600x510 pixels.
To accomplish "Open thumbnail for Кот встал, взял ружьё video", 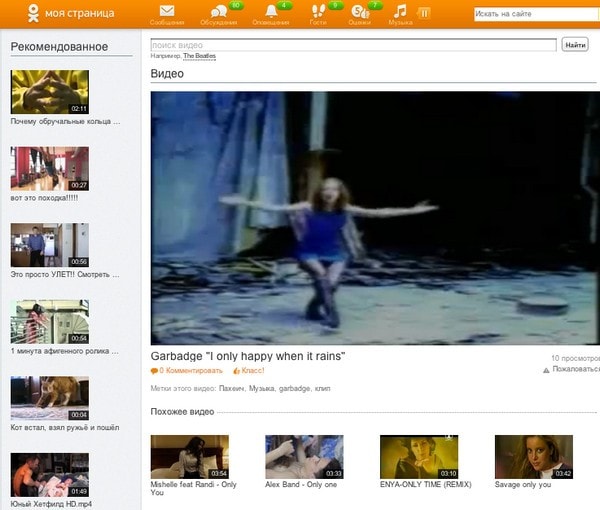I will coord(50,398).
